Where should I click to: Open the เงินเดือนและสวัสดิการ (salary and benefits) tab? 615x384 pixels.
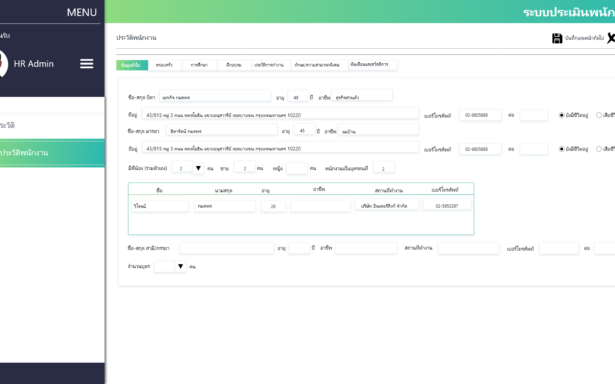369,65
